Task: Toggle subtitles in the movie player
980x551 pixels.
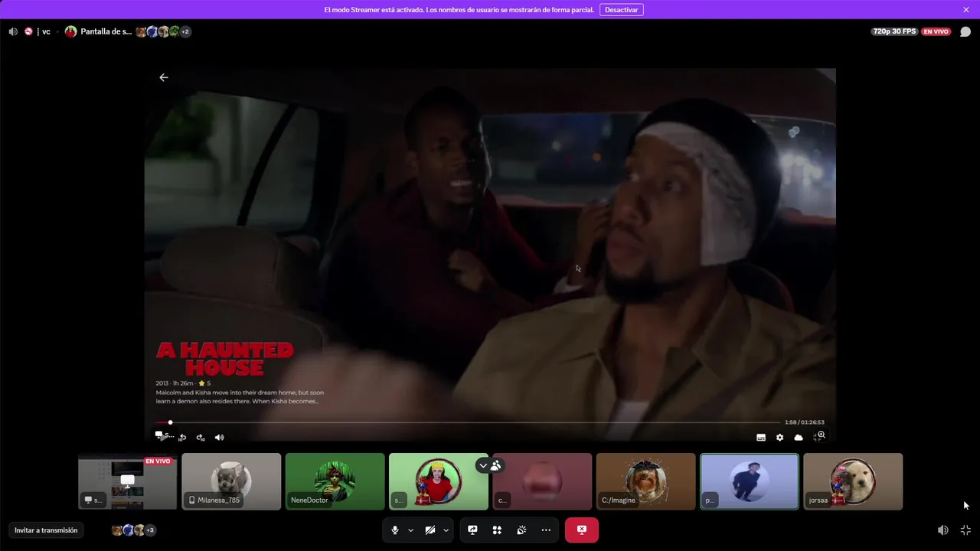Action: 761,438
